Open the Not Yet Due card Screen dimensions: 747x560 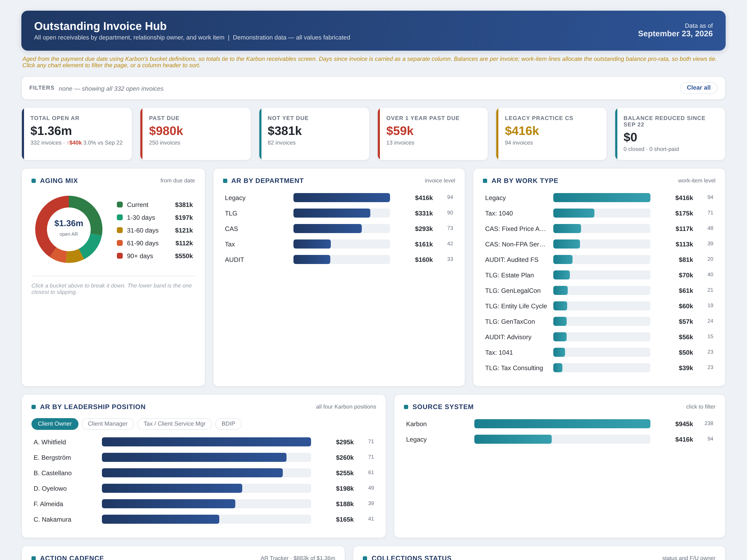[x=314, y=134]
